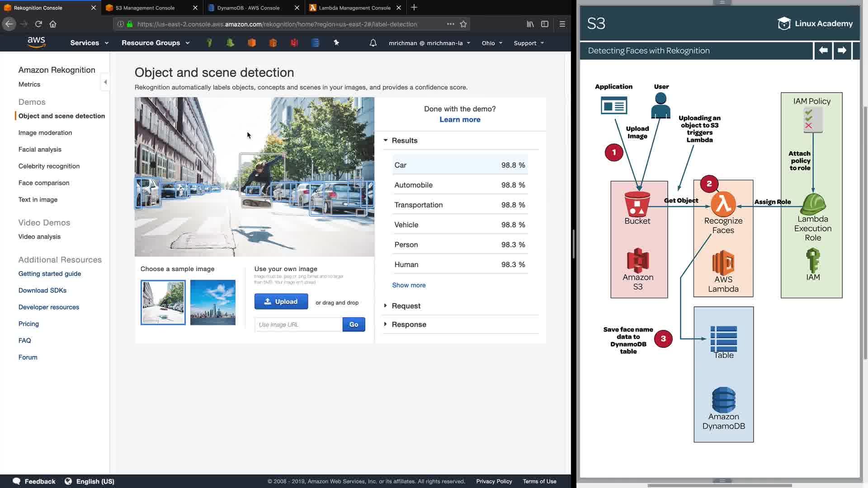Screen dimensions: 868x488
Task: Click the Upload image button
Action: click(x=281, y=301)
